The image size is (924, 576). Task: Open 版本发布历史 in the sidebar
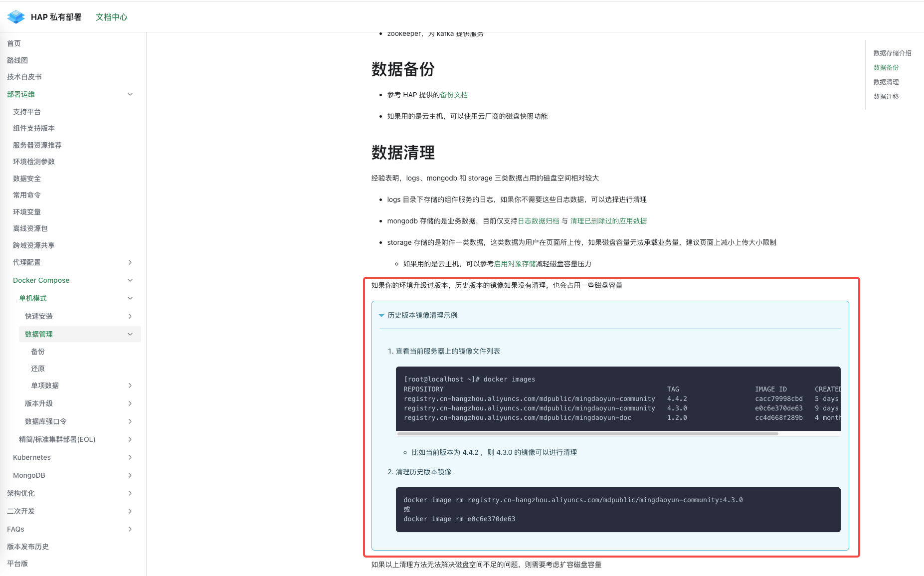point(28,547)
